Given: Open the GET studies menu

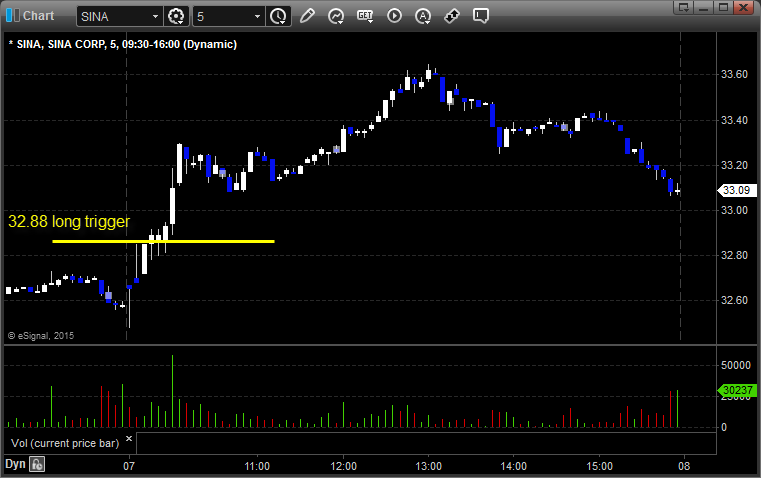Looking at the screenshot, I should tap(365, 16).
